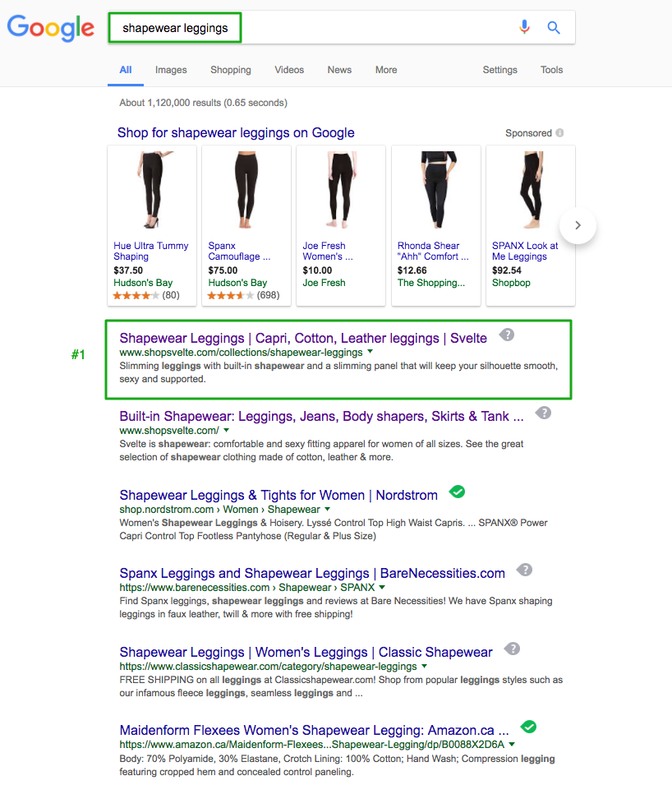Open Joe Fresh Women's product title
This screenshot has width=672, height=799.
[327, 252]
